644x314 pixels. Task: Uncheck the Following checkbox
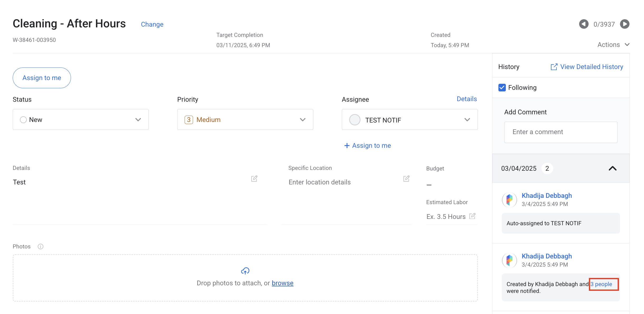pos(502,87)
